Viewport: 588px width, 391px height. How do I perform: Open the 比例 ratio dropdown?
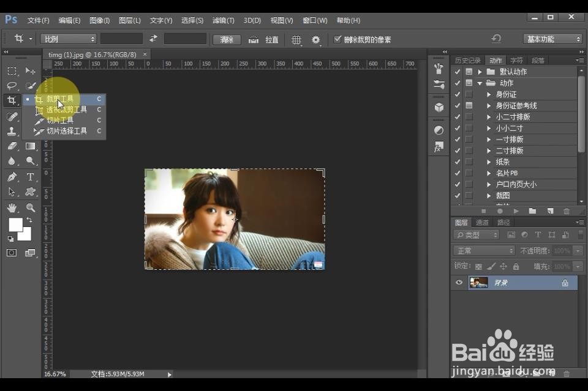pyautogui.click(x=69, y=39)
